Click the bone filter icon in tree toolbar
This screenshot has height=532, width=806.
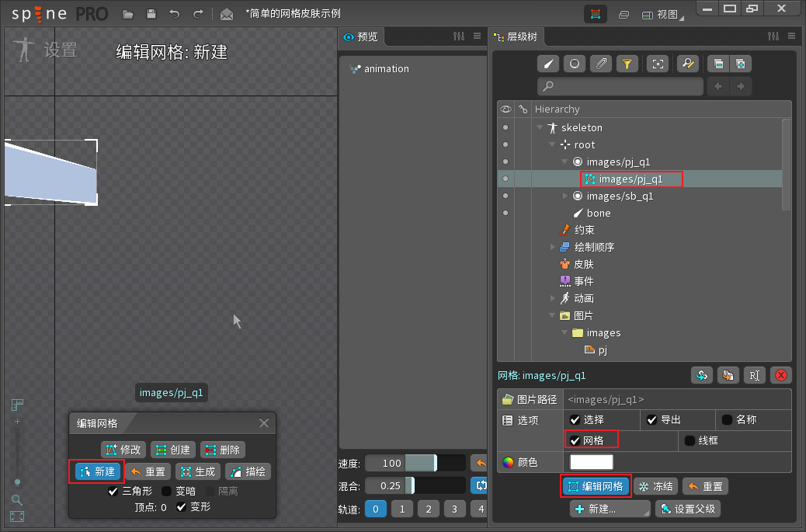[548, 64]
